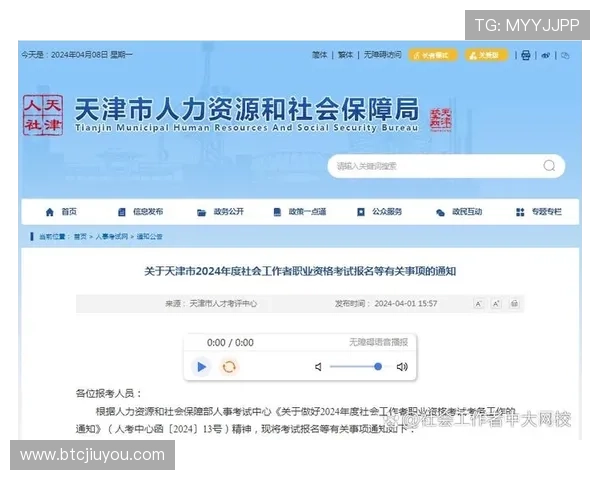Click 首页 in the breadcrumb
This screenshot has width=600, height=480.
click(80, 237)
